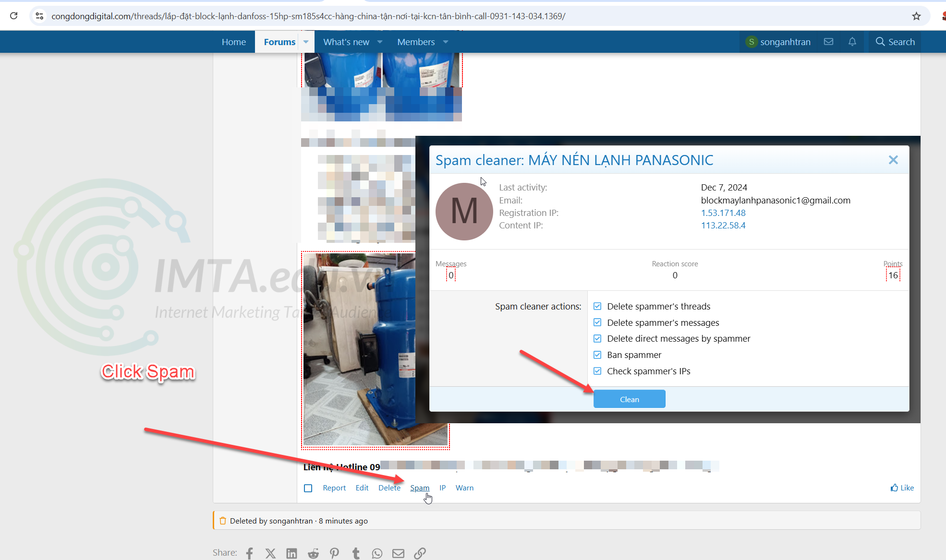The width and height of the screenshot is (946, 560).
Task: Click the Report icon on post
Action: tap(334, 488)
